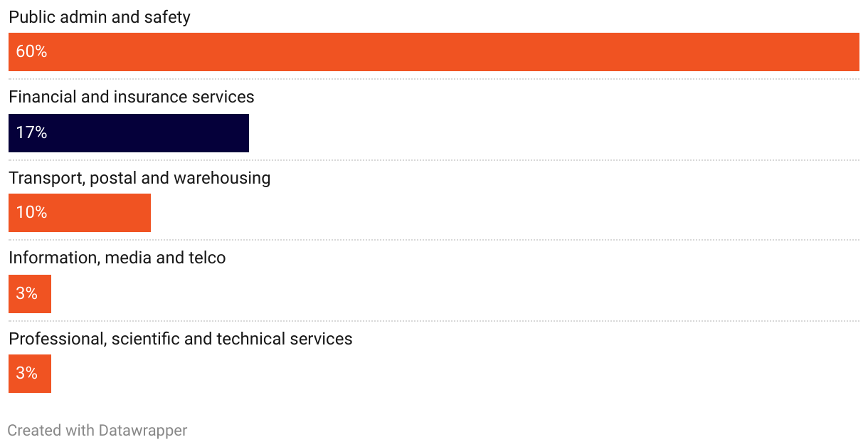Click the 17% value label
Image resolution: width=868 pixels, height=447 pixels.
point(31,132)
